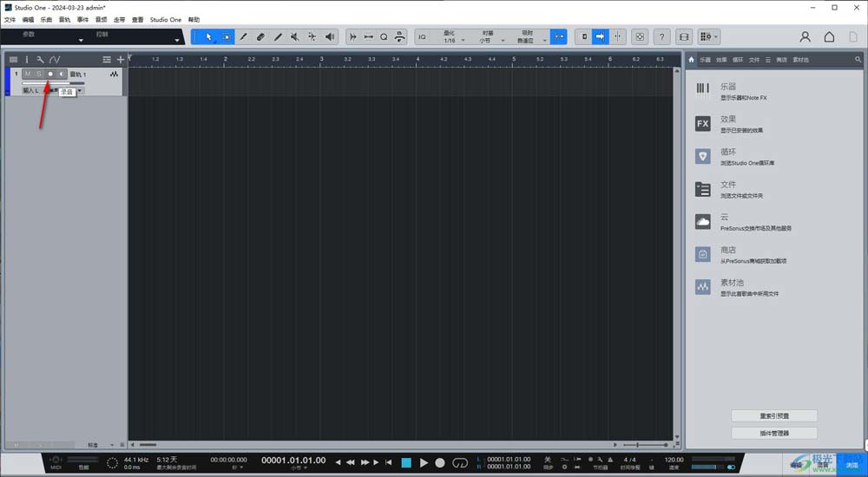Select the Bend tool
Viewport: 868px width, 477px height.
(x=312, y=36)
